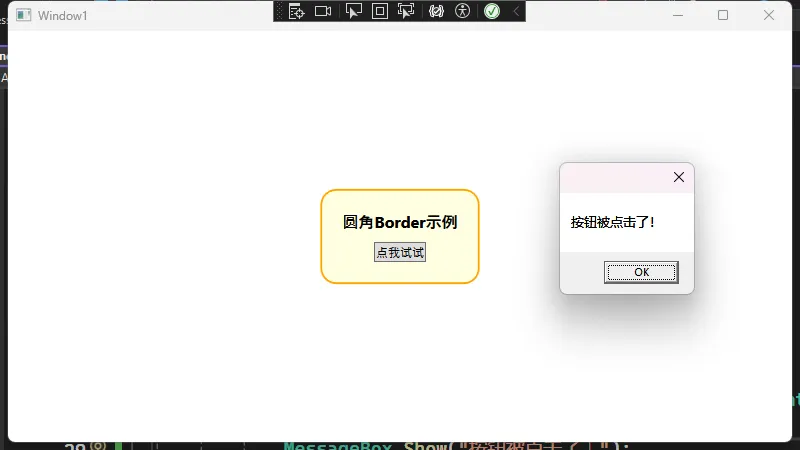Screen dimensions: 800x450
Task: Close the Window1 window
Action: (769, 15)
